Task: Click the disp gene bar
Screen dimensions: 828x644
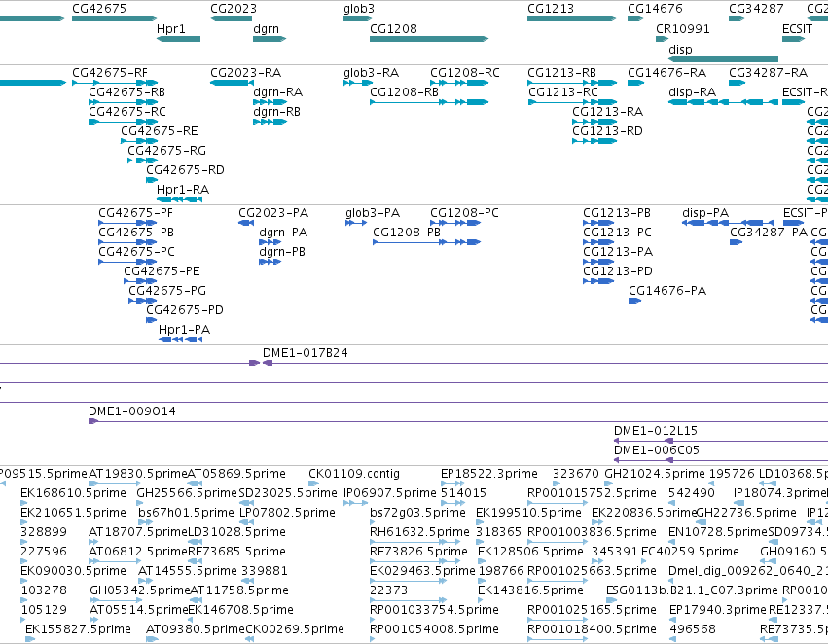Action: pos(724,59)
